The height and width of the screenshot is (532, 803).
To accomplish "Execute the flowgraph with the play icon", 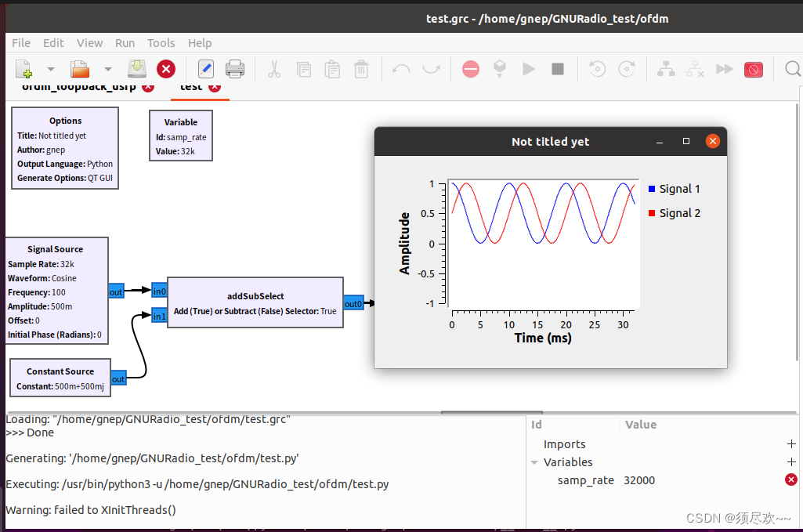I will (x=528, y=69).
